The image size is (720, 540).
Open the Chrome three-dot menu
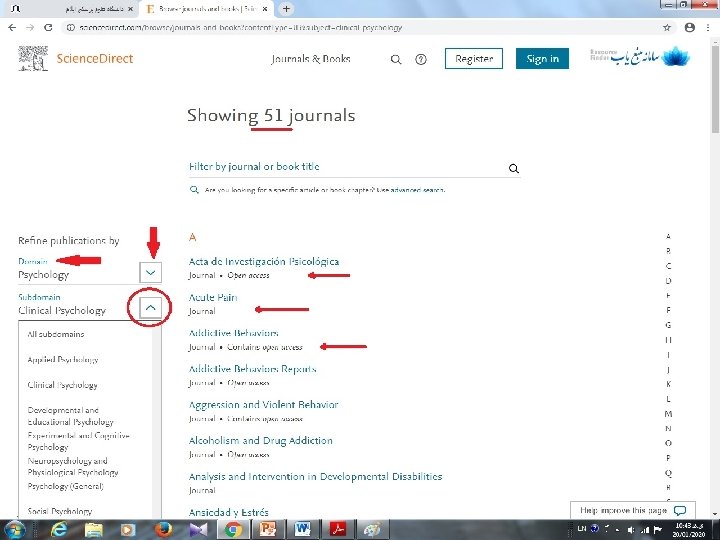click(708, 28)
